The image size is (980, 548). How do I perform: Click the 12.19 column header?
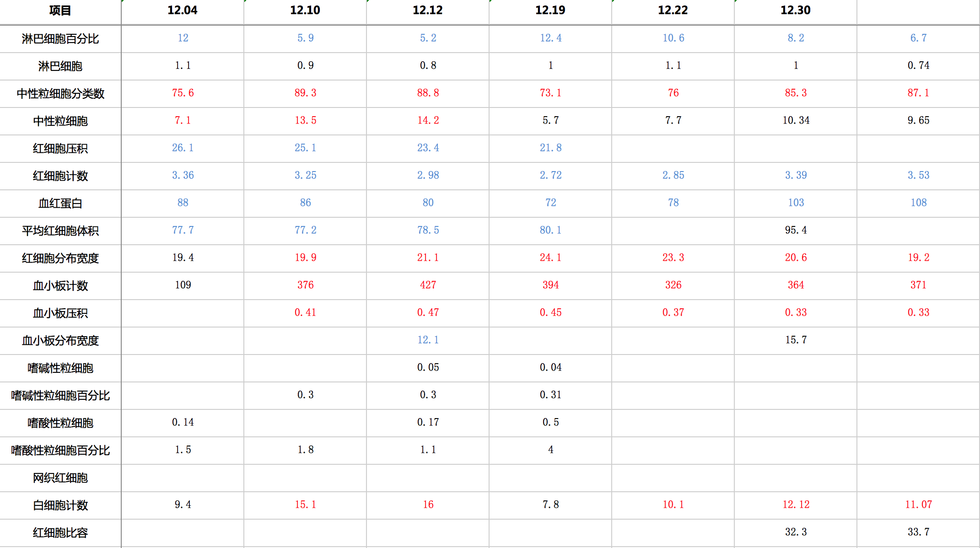[550, 11]
